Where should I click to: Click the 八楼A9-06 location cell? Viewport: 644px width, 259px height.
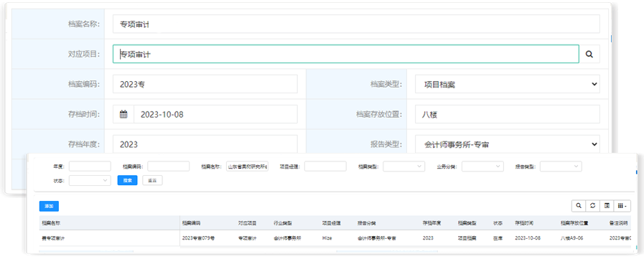tap(571, 238)
